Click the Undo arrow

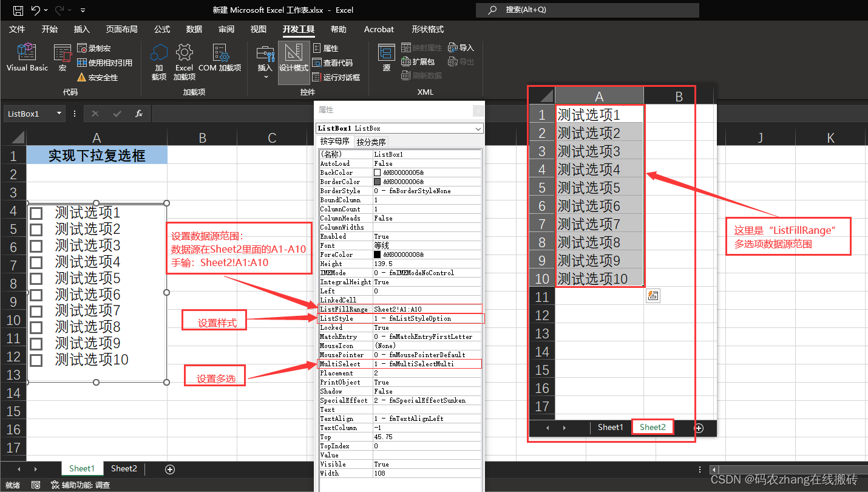35,10
